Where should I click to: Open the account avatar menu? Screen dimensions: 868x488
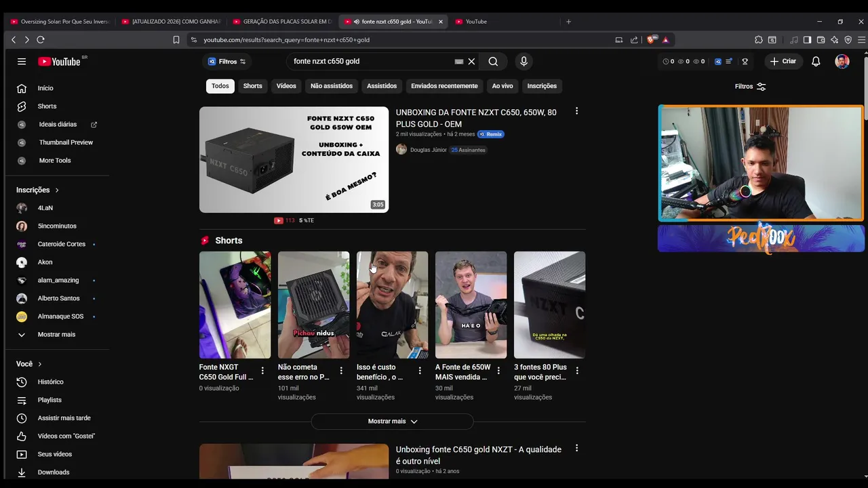coord(842,61)
